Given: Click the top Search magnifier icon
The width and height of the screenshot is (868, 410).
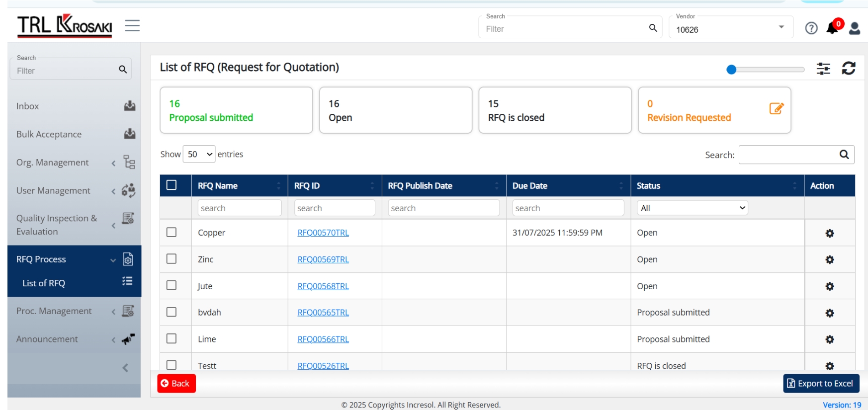Looking at the screenshot, I should click(x=653, y=28).
